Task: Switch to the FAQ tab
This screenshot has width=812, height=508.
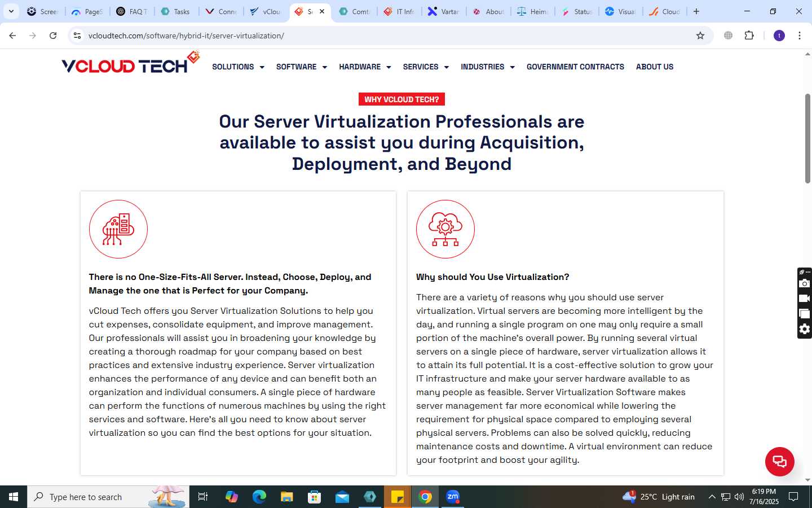Action: (132, 11)
